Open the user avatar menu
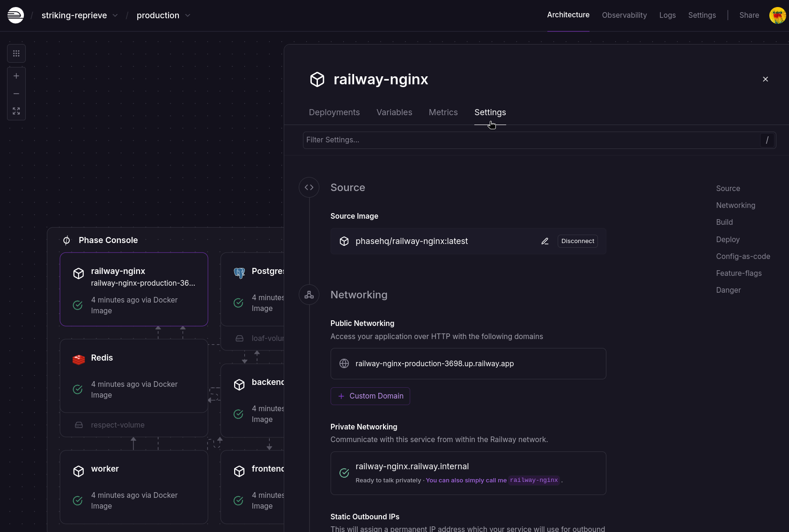The image size is (789, 532). [x=777, y=15]
